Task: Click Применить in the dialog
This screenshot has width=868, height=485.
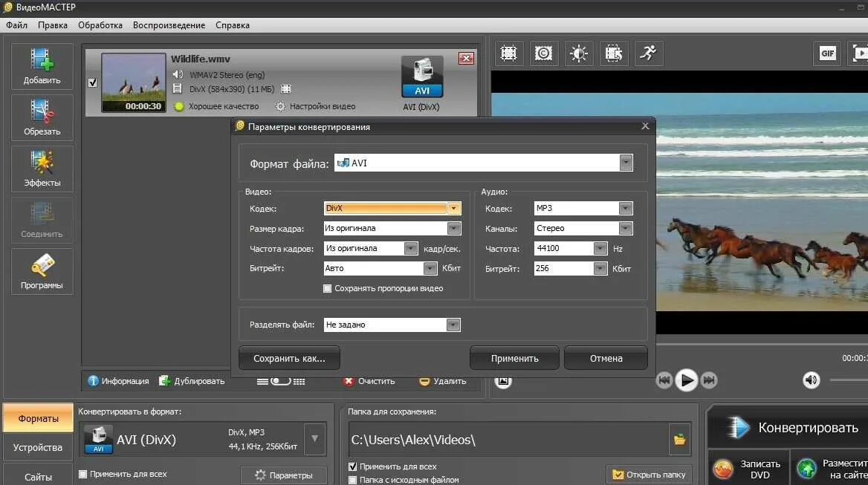Action: click(x=514, y=358)
